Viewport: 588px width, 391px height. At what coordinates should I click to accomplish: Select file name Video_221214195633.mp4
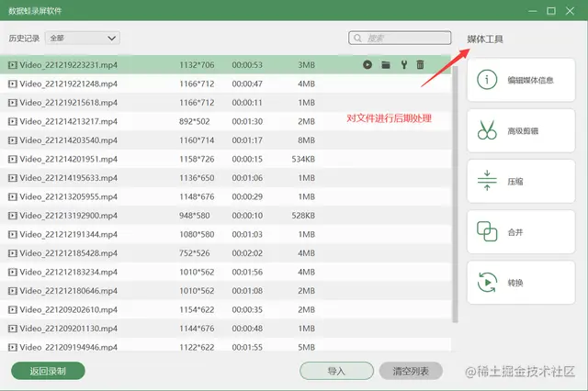[x=68, y=178]
